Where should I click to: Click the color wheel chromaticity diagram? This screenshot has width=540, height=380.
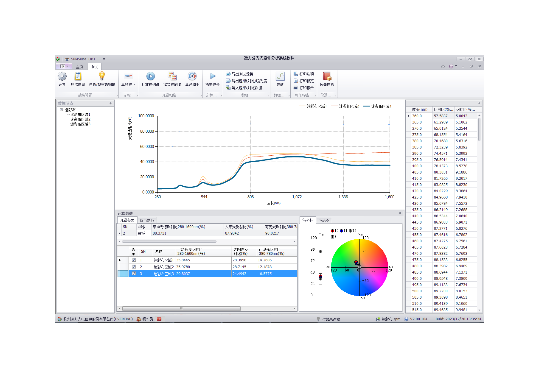point(359,268)
